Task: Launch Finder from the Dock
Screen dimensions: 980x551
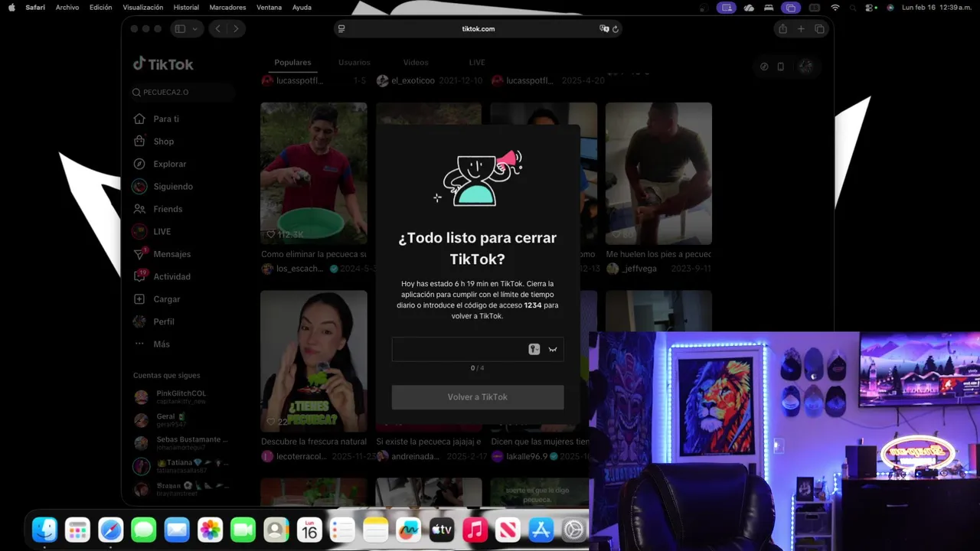Action: click(44, 530)
